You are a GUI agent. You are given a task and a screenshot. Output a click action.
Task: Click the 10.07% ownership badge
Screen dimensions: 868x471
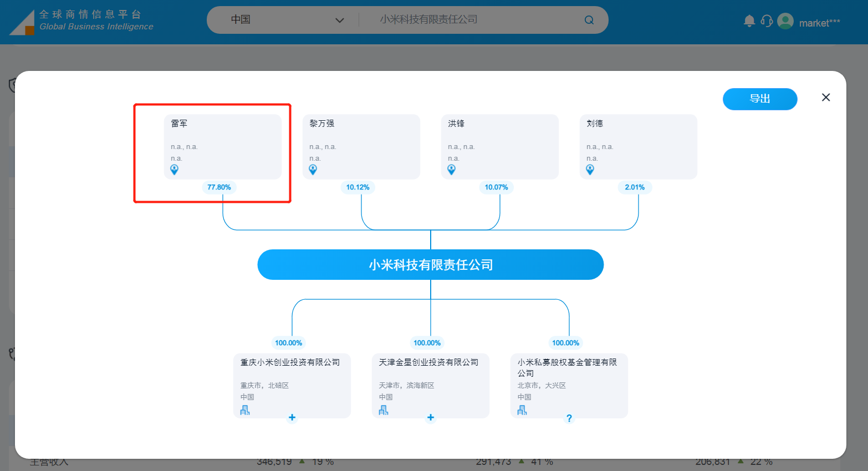tap(496, 187)
